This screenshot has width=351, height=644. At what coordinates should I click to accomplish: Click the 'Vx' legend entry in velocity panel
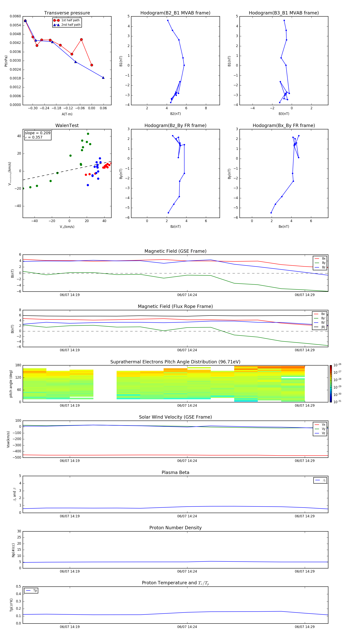click(320, 424)
